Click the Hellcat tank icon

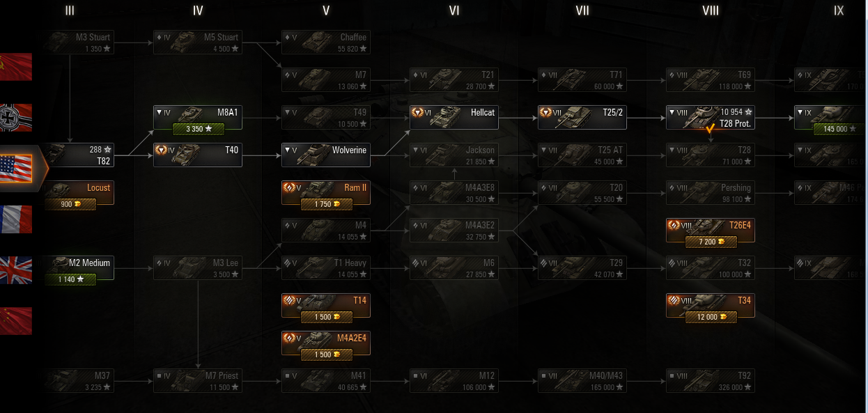pos(446,117)
